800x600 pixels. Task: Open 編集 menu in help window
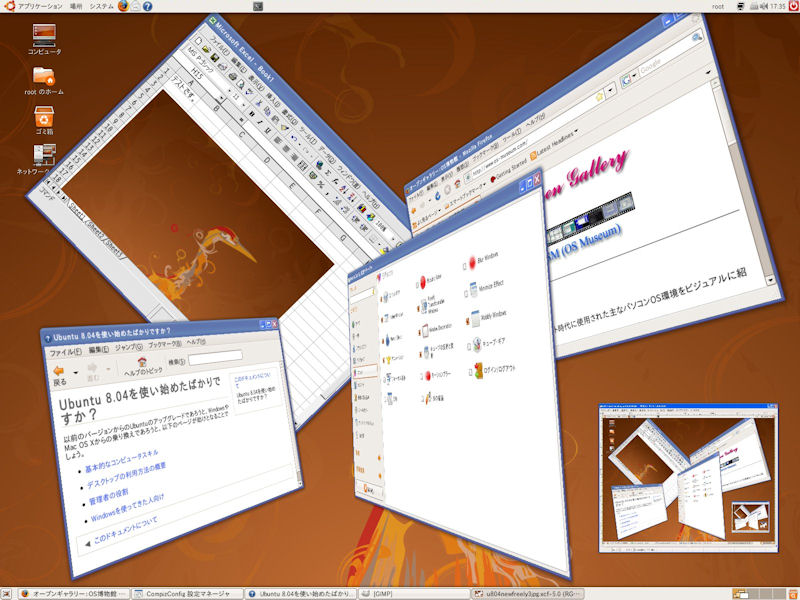pos(98,349)
